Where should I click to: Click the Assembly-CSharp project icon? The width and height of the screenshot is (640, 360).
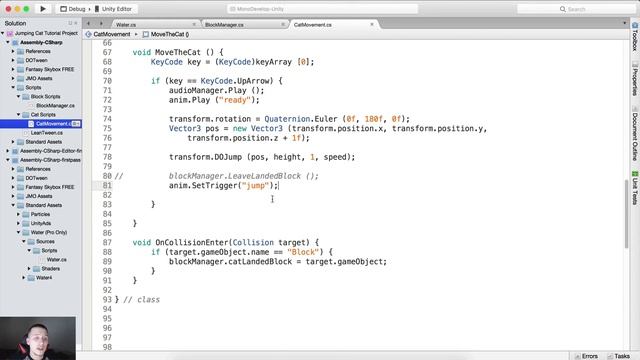click(15, 42)
